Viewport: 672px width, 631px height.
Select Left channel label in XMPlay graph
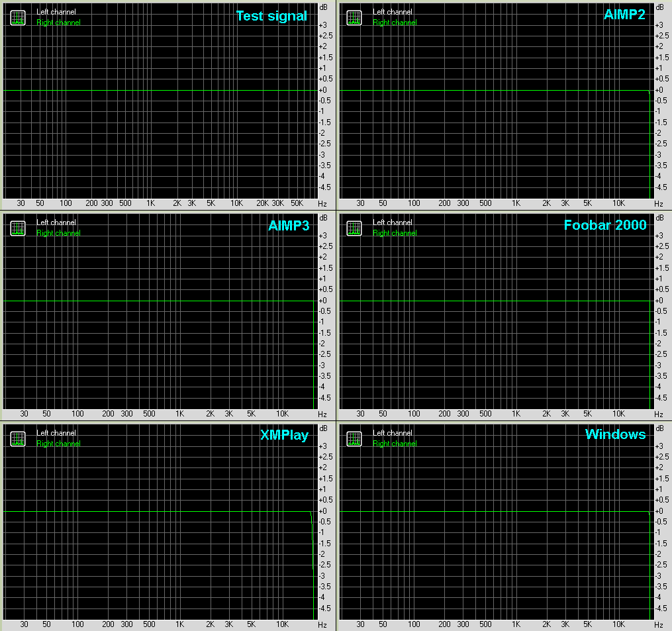(x=56, y=433)
